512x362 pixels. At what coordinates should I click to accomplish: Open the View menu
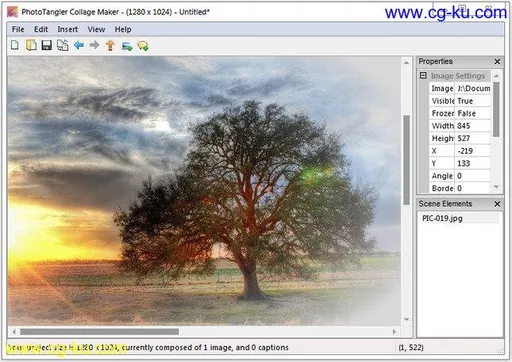(96, 29)
